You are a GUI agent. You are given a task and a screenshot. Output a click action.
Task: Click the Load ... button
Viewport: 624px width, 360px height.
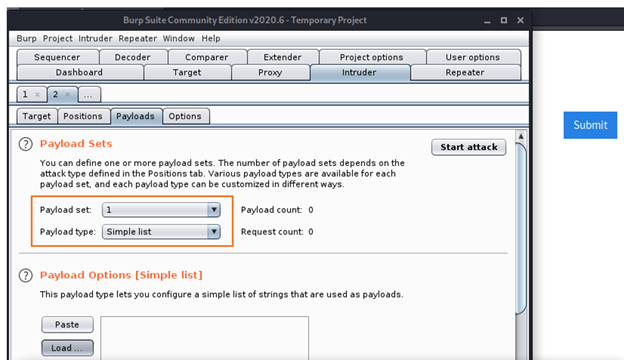point(67,348)
